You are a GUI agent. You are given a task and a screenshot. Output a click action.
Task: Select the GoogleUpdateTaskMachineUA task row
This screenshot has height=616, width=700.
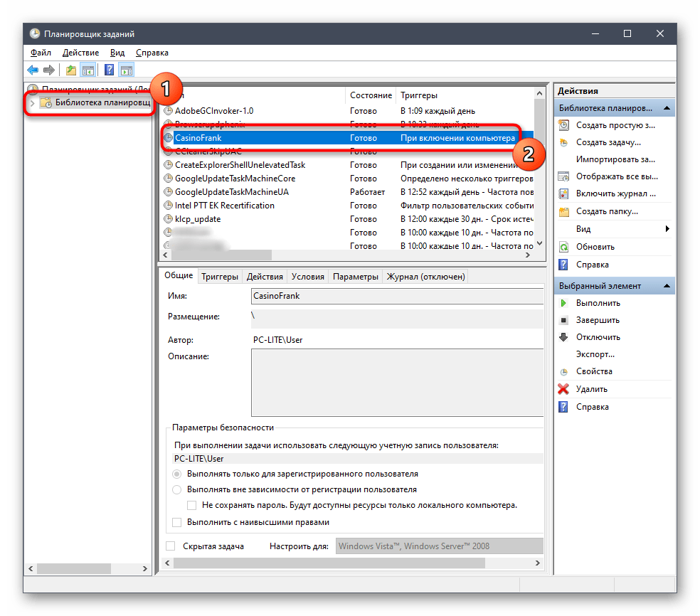point(348,192)
